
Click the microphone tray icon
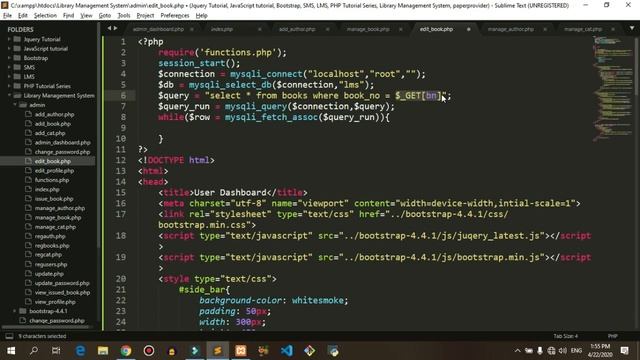(x=540, y=351)
